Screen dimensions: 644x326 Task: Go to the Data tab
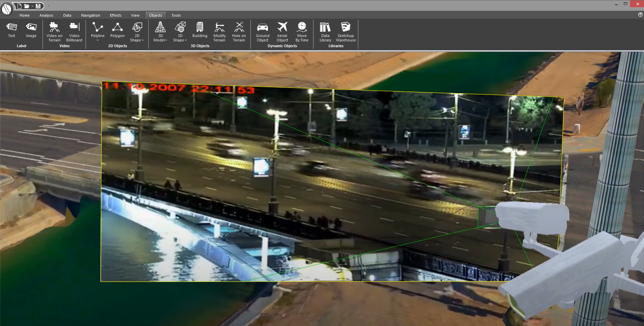pyautogui.click(x=67, y=15)
